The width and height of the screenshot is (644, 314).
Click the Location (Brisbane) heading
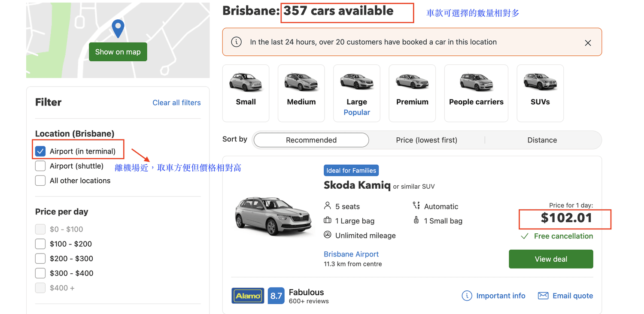coord(75,133)
